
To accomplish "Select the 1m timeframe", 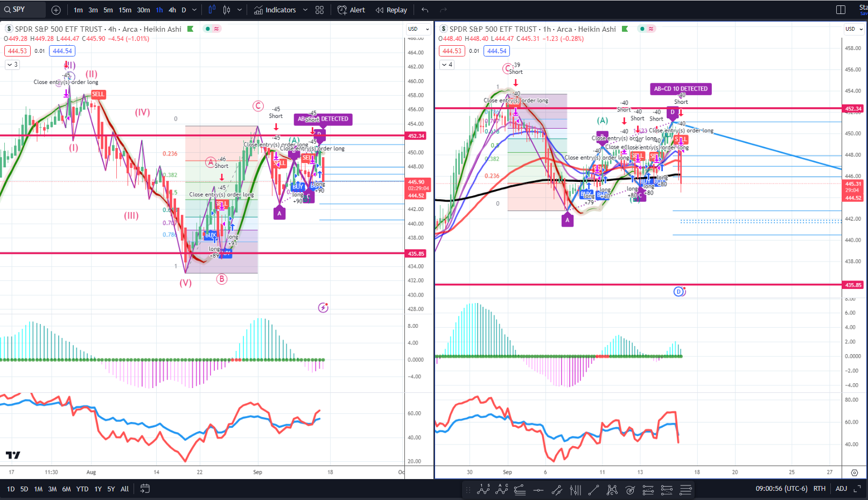I will (78, 10).
